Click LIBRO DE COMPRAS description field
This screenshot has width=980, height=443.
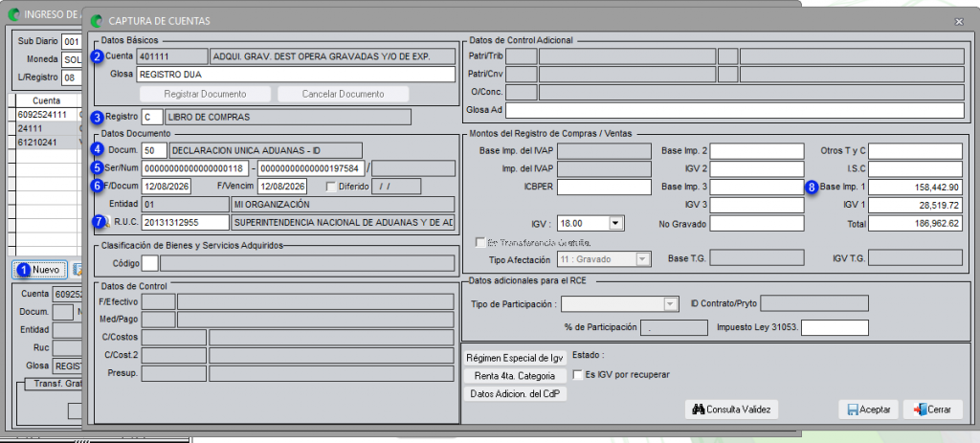coord(288,117)
